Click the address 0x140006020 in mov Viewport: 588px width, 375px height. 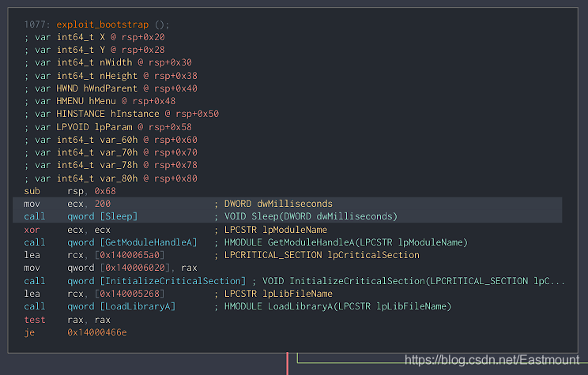[x=135, y=268]
